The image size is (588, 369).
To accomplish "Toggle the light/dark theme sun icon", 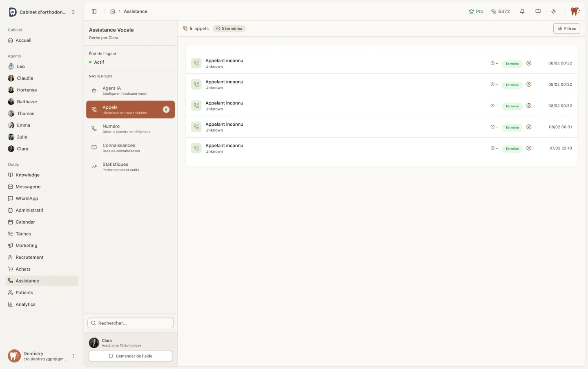I will click(554, 11).
